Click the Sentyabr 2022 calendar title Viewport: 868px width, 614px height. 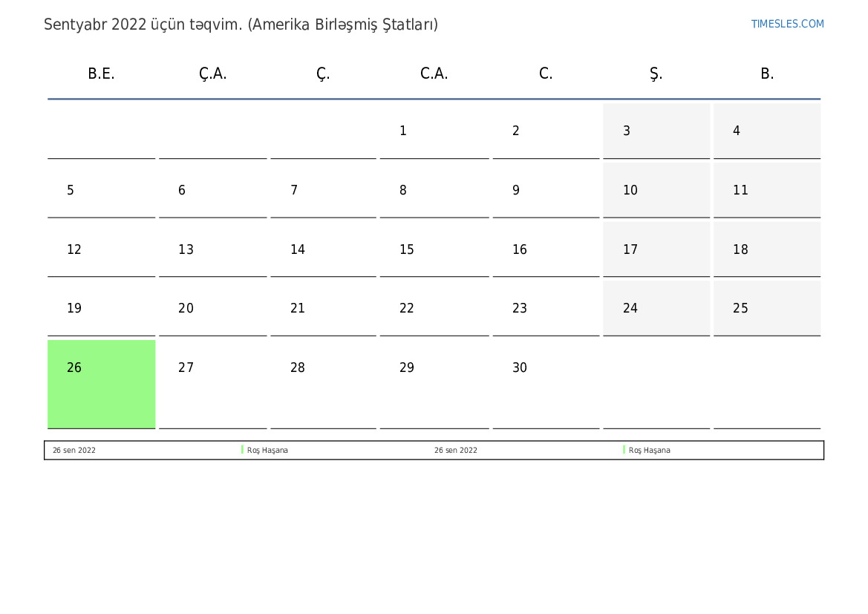click(x=241, y=25)
